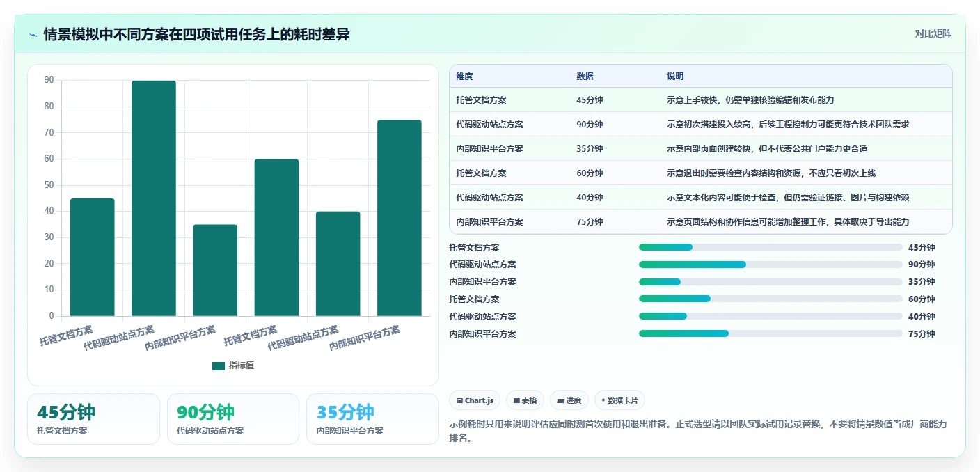Click the chart bar reaching 75
This screenshot has height=472, width=980.
[400, 218]
